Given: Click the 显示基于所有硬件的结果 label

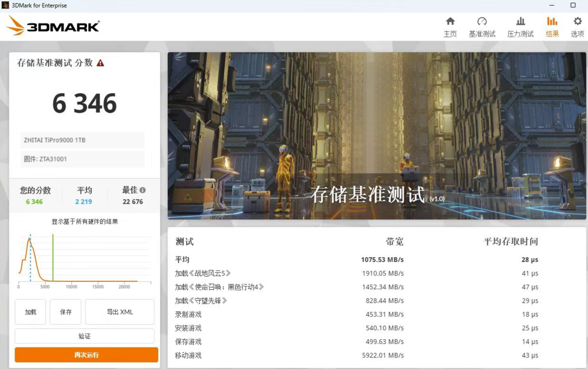Looking at the screenshot, I should pyautogui.click(x=85, y=222).
